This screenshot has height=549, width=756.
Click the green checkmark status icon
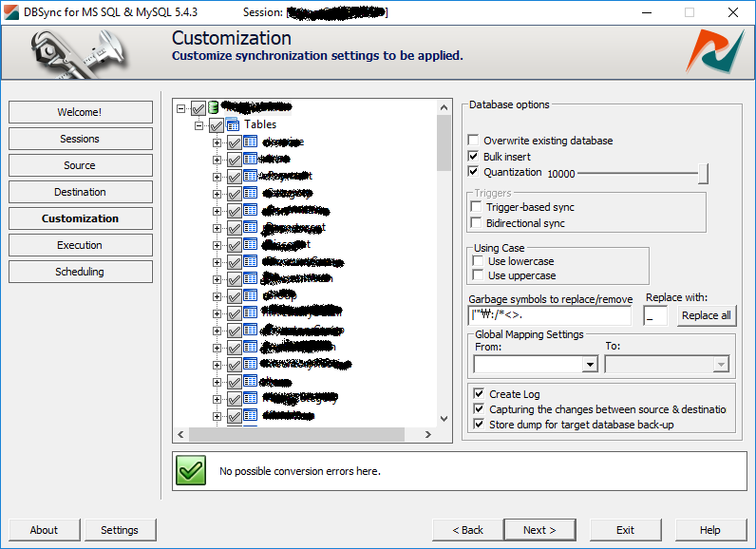pos(191,470)
